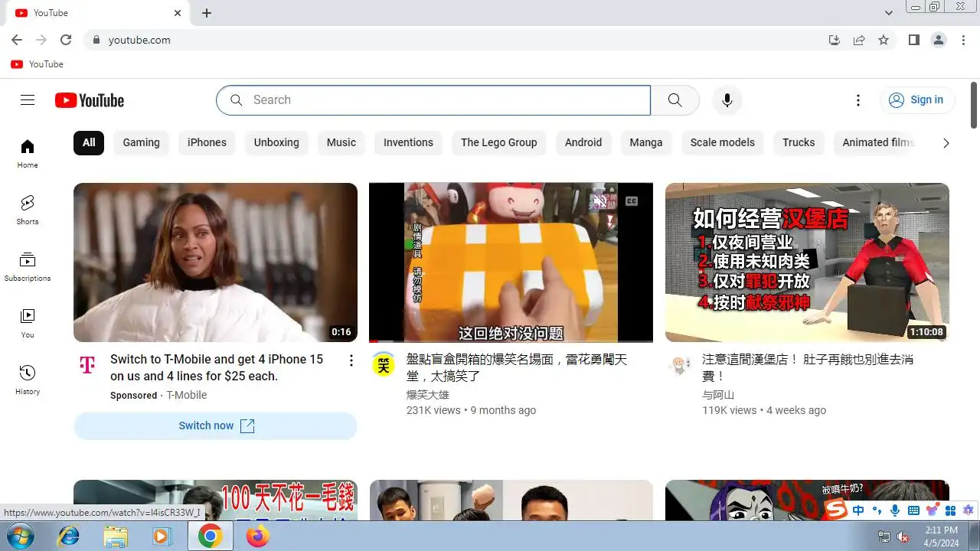Go back in the browser
Screen dimensions: 980x551
17,40
